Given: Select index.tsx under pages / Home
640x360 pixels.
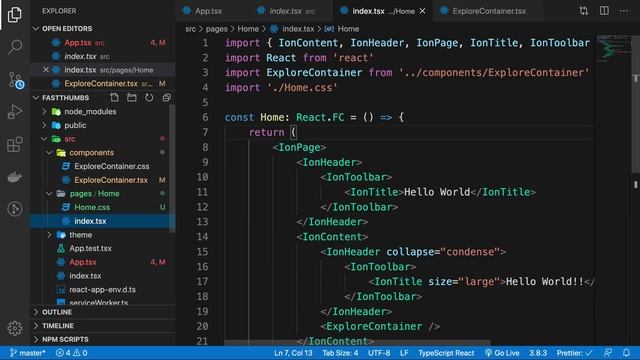Looking at the screenshot, I should [x=100, y=221].
